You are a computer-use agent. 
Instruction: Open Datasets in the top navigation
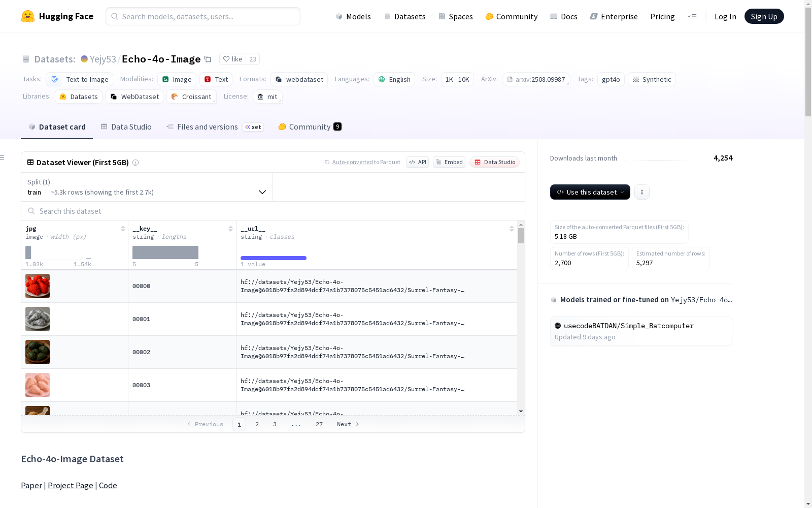(x=404, y=16)
